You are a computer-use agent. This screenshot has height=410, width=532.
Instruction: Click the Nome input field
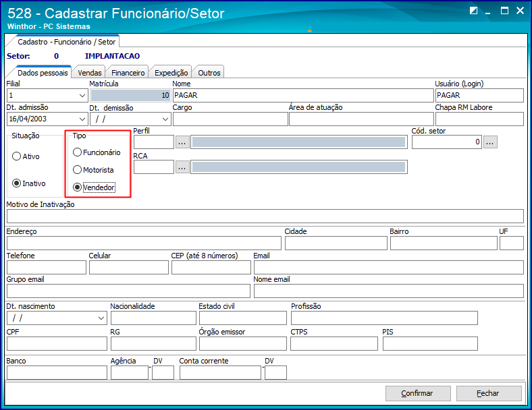coord(303,96)
